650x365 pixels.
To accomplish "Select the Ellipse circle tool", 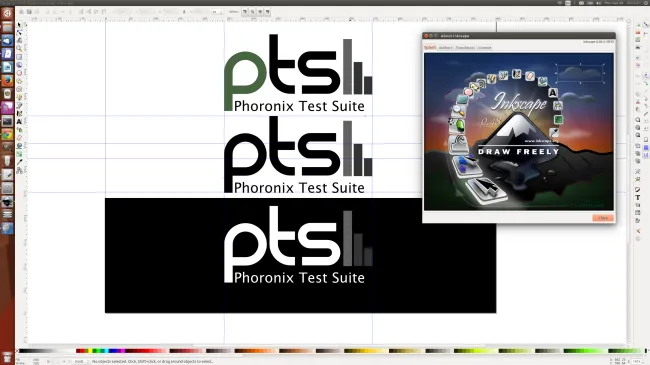I will click(19, 73).
